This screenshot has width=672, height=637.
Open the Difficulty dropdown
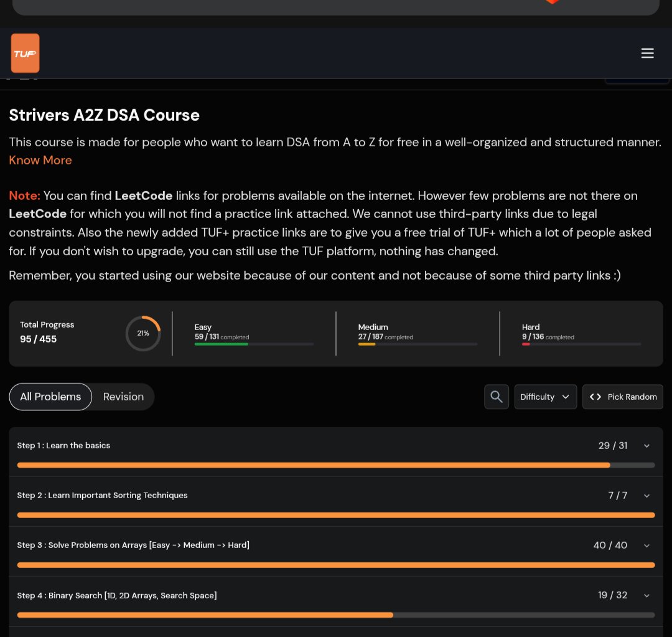click(545, 397)
